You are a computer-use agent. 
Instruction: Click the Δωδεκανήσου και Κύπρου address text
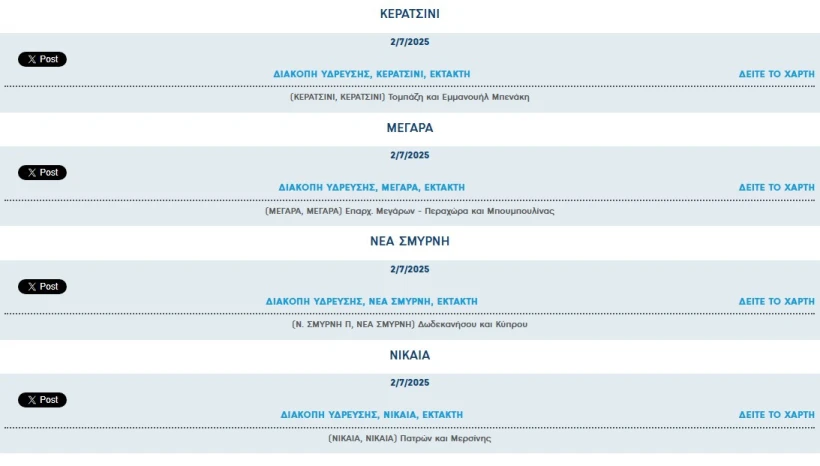(x=473, y=325)
